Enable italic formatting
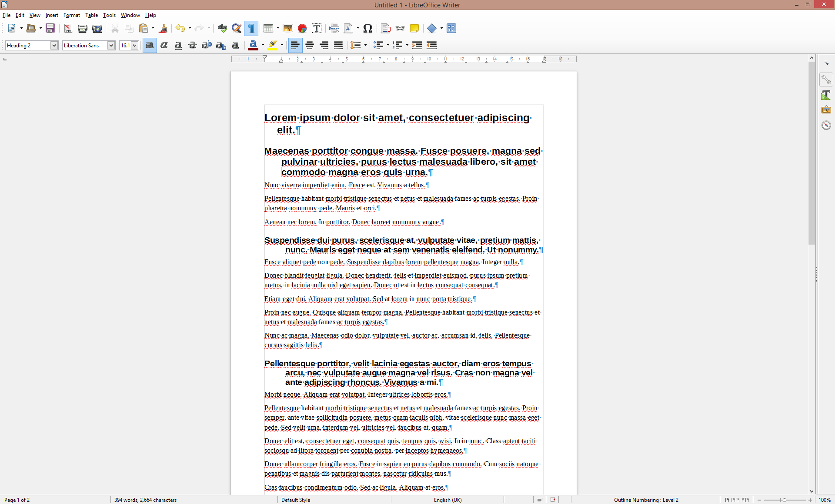 click(x=164, y=45)
